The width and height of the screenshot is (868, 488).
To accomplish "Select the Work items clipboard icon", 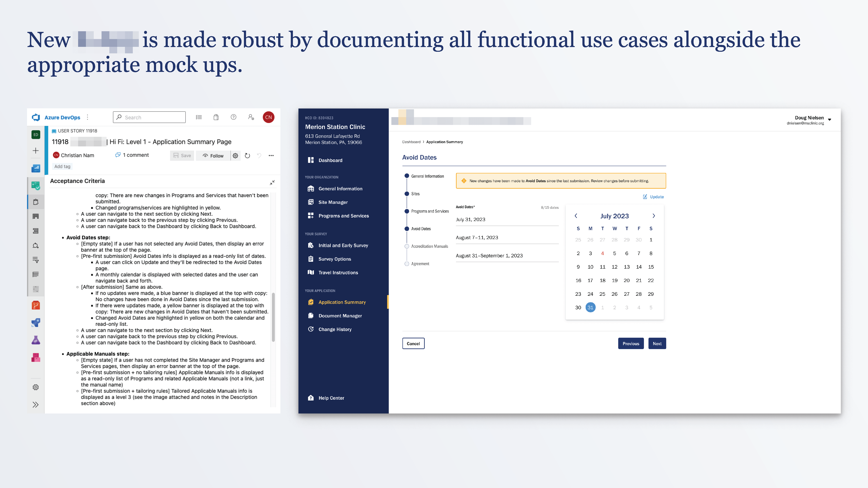I will click(36, 202).
